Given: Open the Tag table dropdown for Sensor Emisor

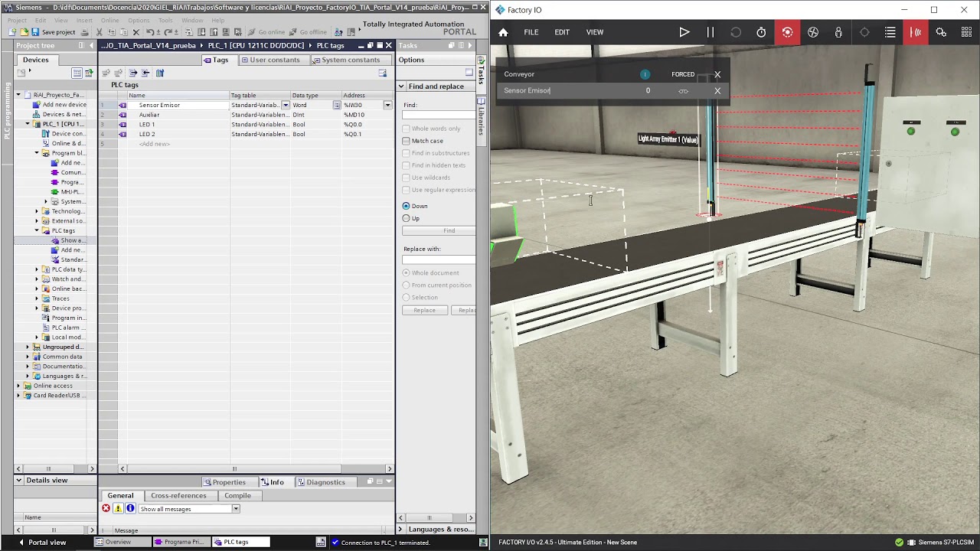Looking at the screenshot, I should click(286, 105).
